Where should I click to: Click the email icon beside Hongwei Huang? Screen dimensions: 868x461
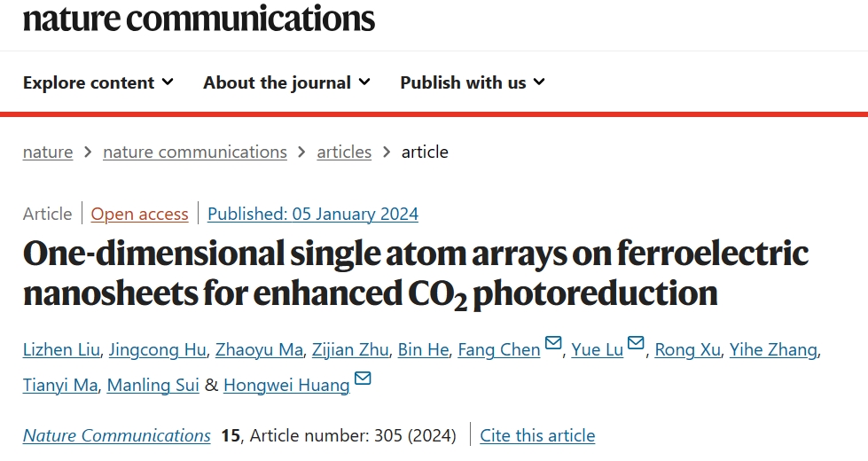(x=363, y=378)
